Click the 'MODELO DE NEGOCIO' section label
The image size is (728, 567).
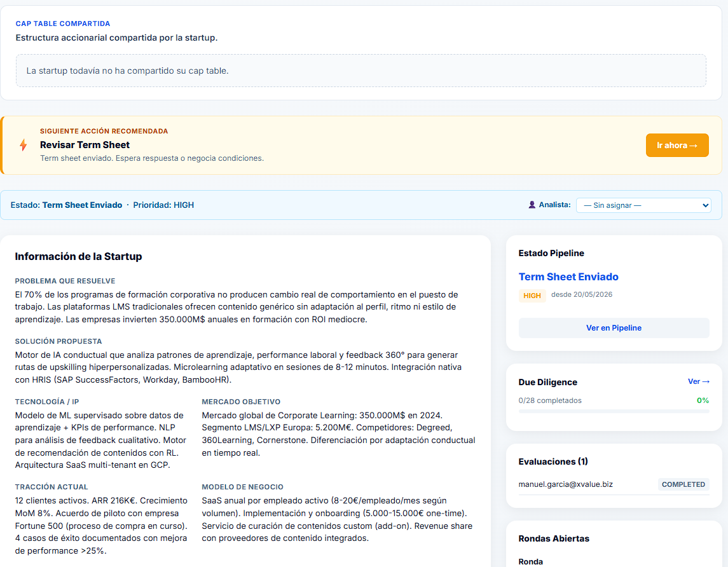pyautogui.click(x=242, y=487)
